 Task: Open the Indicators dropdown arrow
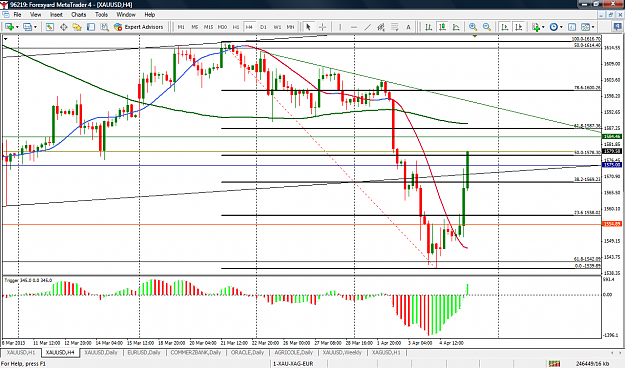(x=543, y=27)
